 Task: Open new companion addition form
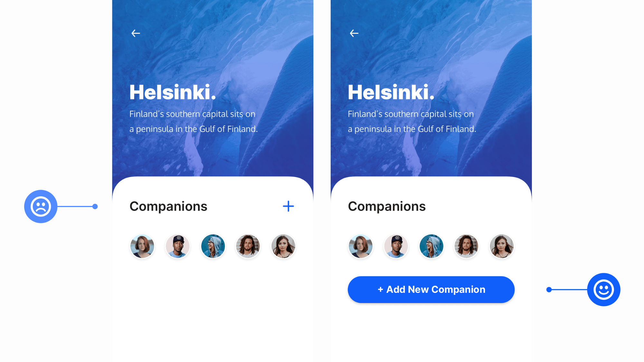click(x=431, y=289)
